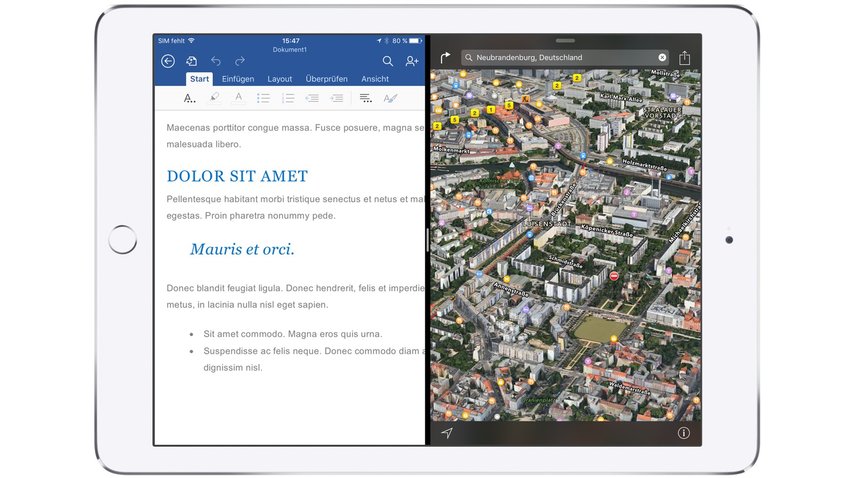This screenshot has height=478, width=850.
Task: Open the Überprüfen tab
Action: click(x=326, y=79)
